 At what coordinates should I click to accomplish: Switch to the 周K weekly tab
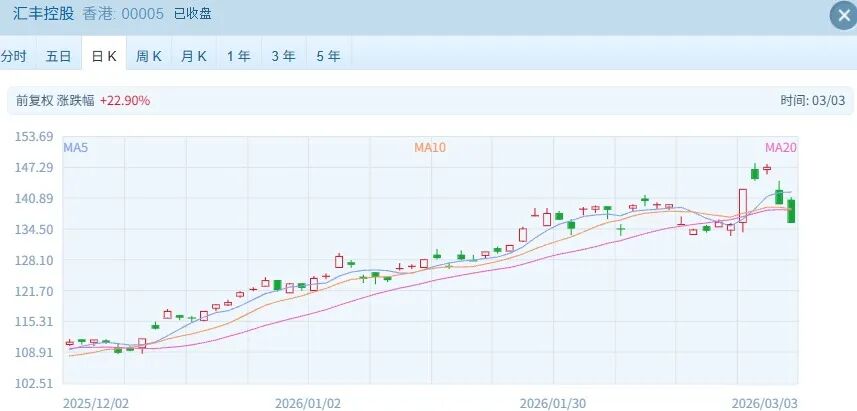click(149, 56)
